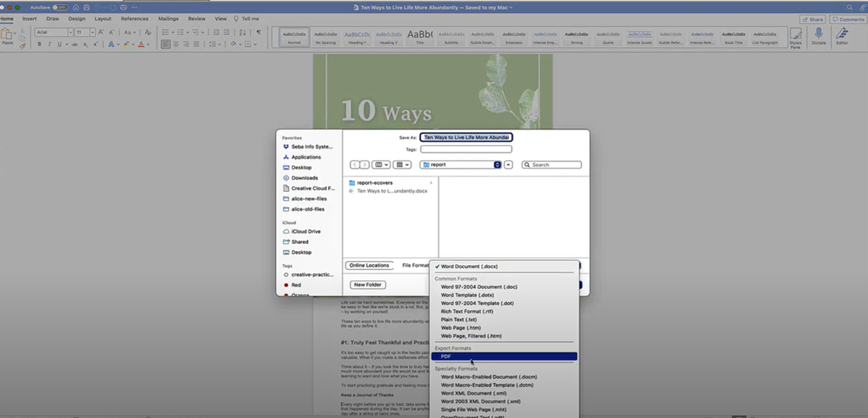Open the report folder location dropdown

click(x=461, y=165)
